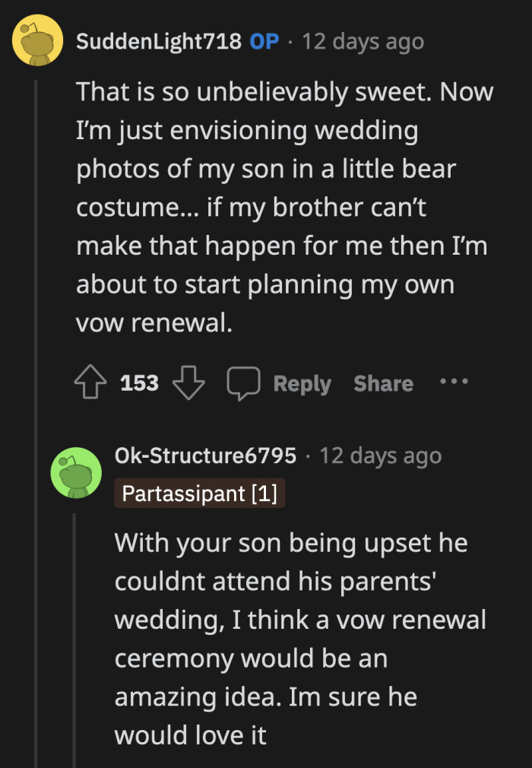Click the Share button
532x768 pixels.
pyautogui.click(x=383, y=382)
